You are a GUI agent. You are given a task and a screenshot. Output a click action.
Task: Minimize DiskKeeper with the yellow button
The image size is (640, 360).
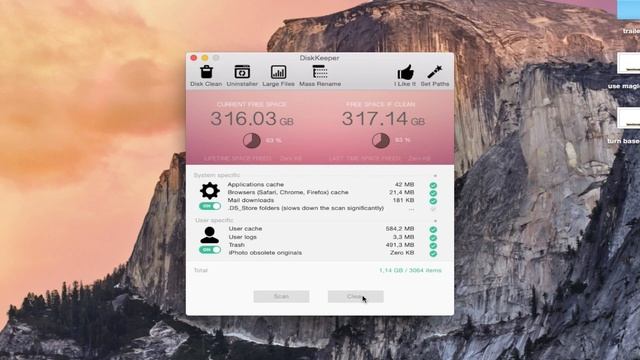pos(205,58)
